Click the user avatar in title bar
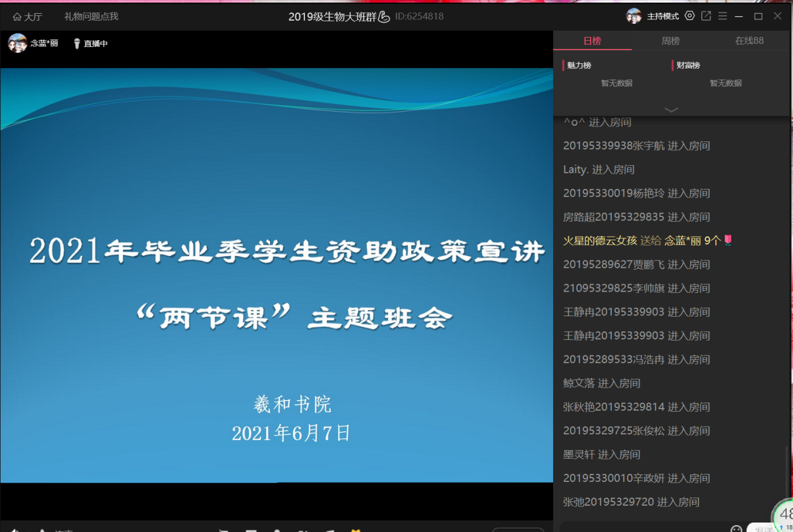Viewport: 793px width, 532px height. tap(634, 16)
